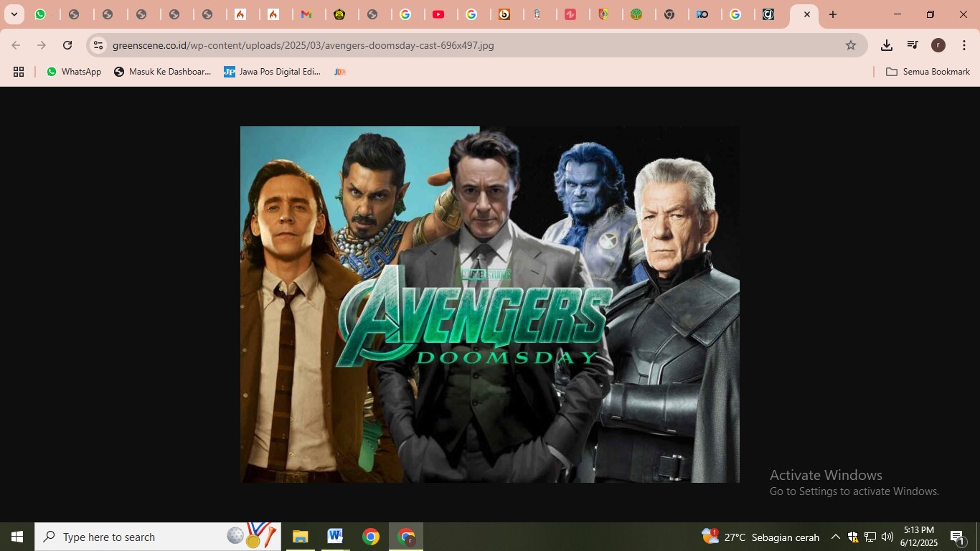Switch to the RO logo tab
The height and width of the screenshot is (551, 980).
(703, 14)
